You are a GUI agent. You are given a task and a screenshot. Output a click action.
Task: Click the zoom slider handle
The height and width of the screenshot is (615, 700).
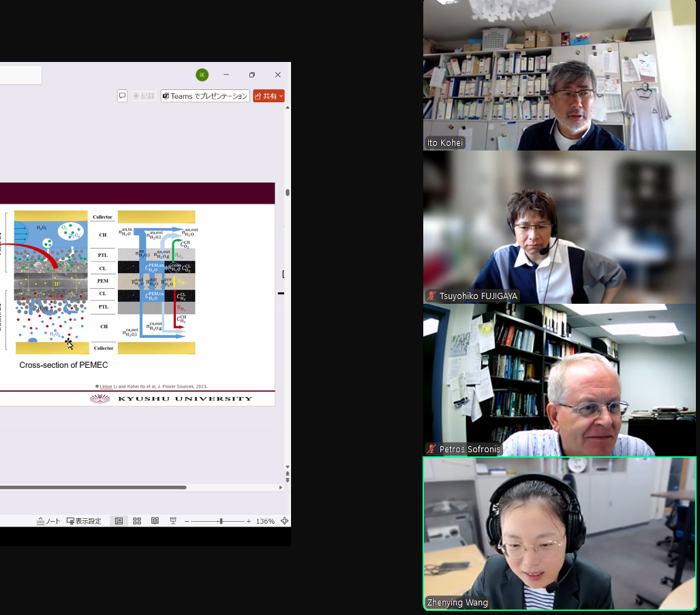[220, 521]
